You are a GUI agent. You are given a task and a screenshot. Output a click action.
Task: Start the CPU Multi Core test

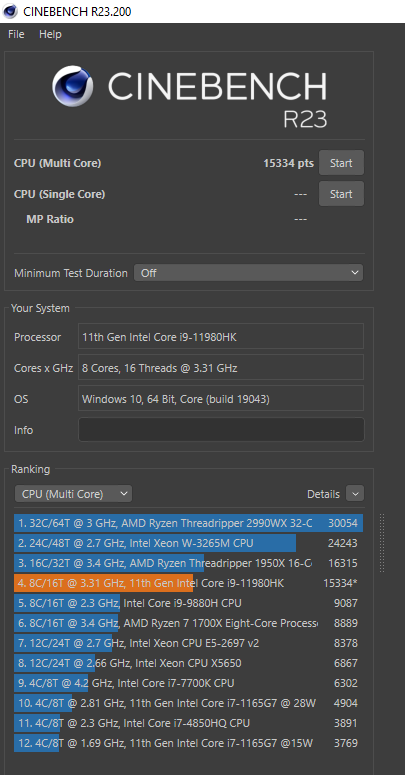(x=341, y=163)
